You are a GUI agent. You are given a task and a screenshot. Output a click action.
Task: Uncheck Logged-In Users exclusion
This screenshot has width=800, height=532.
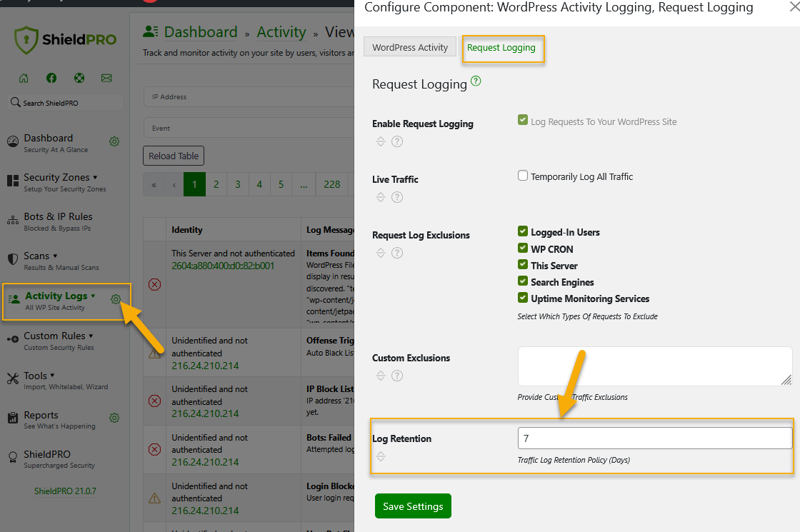pos(522,231)
